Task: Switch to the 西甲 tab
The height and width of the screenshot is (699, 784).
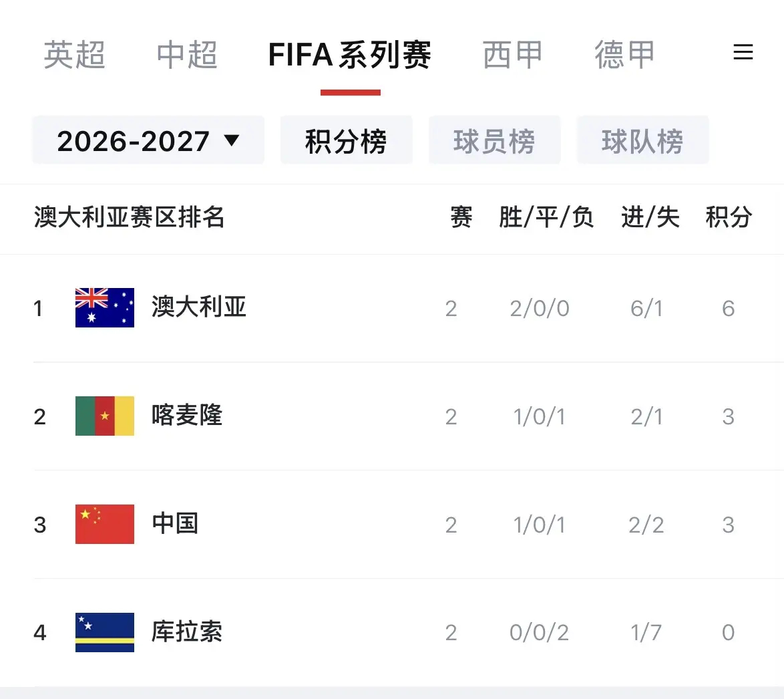Action: [x=512, y=55]
